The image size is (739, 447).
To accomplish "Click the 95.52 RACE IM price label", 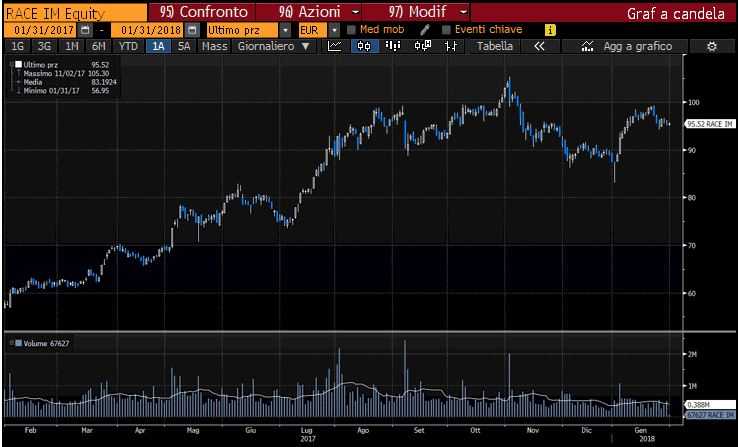I will click(711, 124).
